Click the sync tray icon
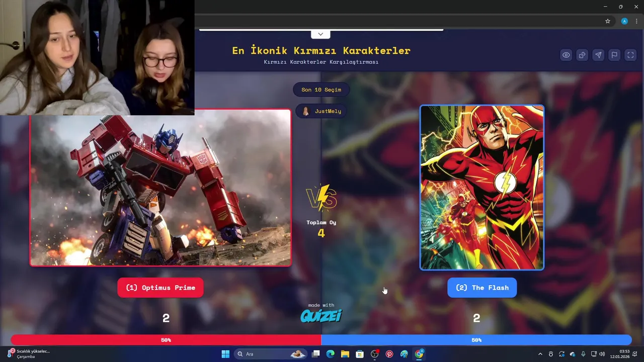 coord(561,354)
